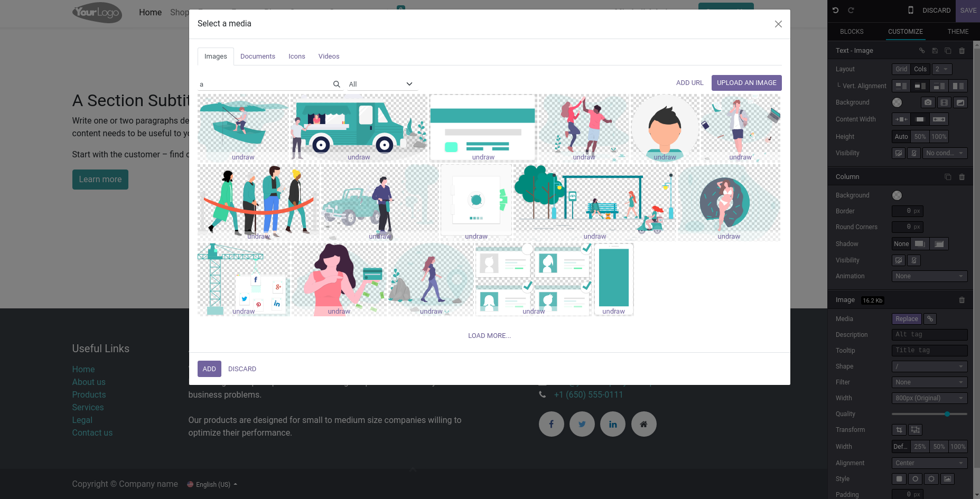This screenshot has height=499, width=980.
Task: Click the Replace media button
Action: (x=907, y=319)
